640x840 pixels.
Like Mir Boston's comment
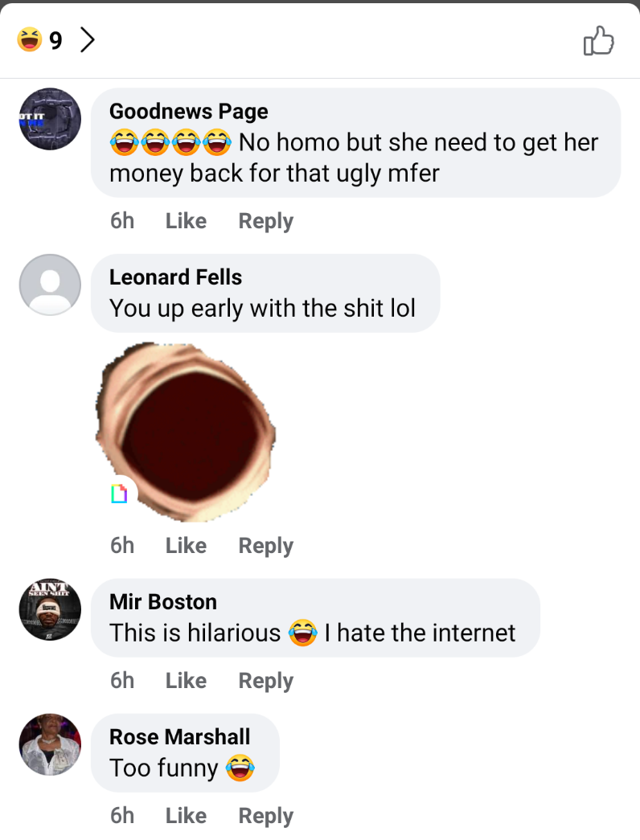click(x=186, y=680)
